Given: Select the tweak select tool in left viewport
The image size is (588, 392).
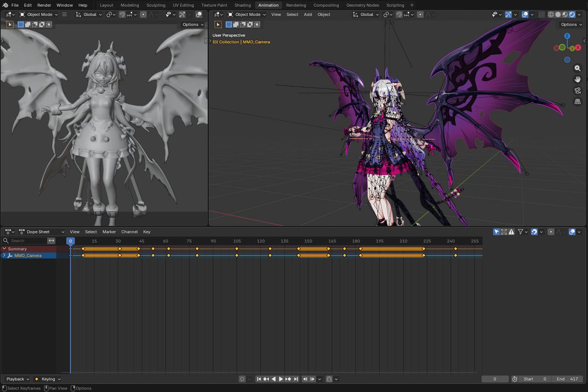Looking at the screenshot, I should (9, 24).
